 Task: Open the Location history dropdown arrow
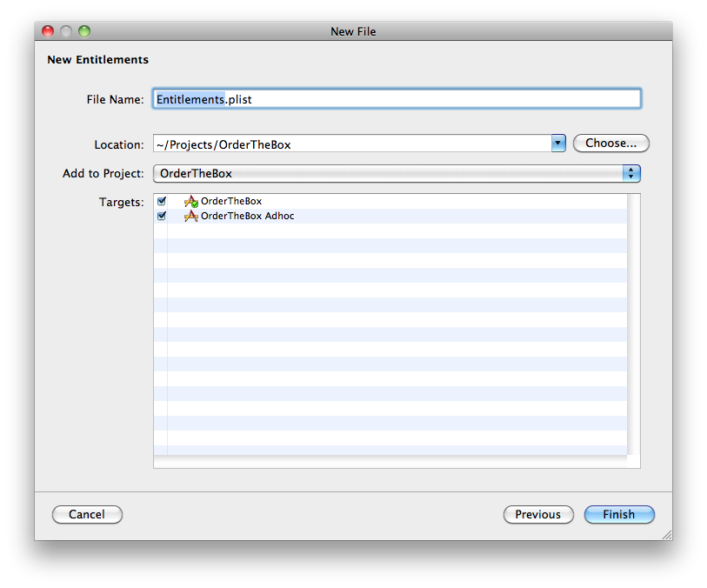[x=557, y=143]
